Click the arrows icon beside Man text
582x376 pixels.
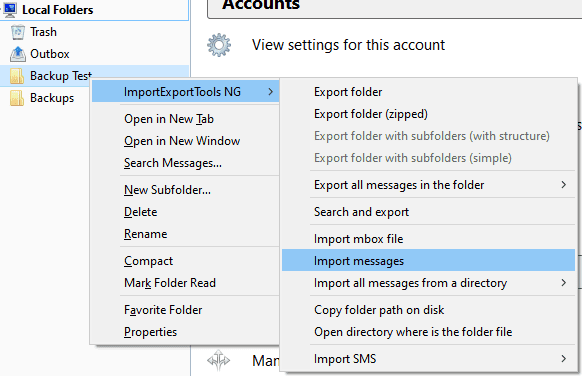218,360
